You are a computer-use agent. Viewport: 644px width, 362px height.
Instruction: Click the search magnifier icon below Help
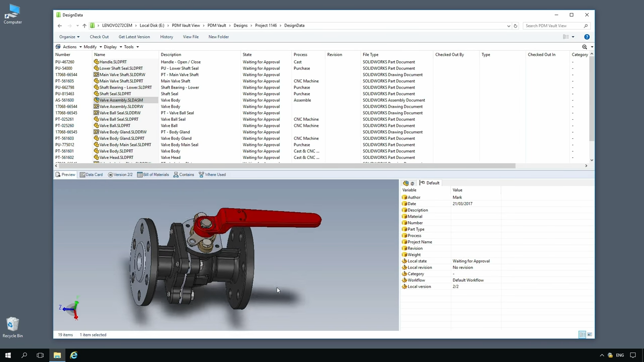584,47
